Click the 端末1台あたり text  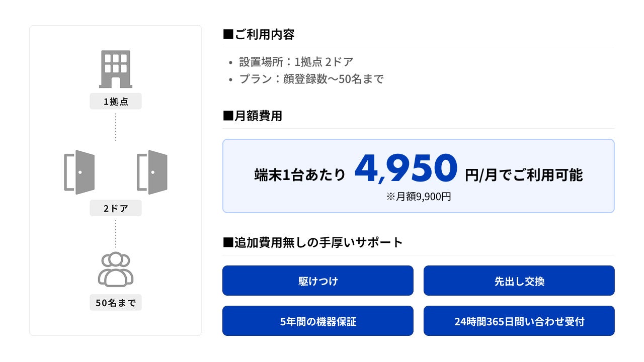300,174
